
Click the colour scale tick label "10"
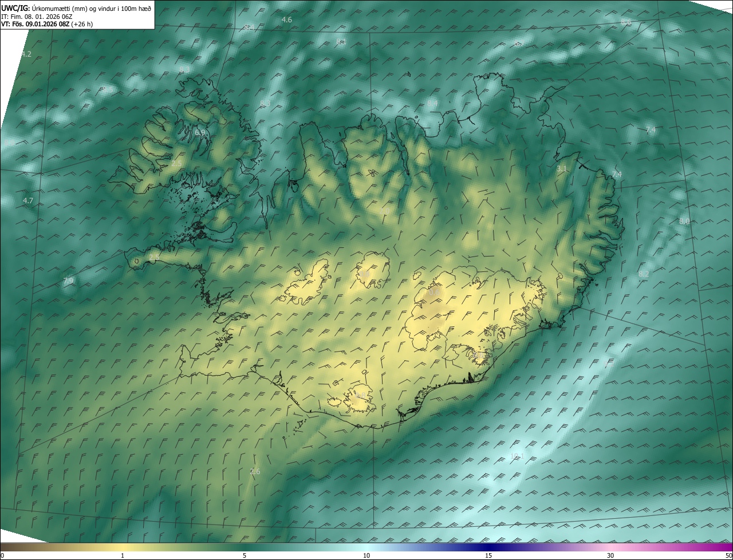pos(366,556)
